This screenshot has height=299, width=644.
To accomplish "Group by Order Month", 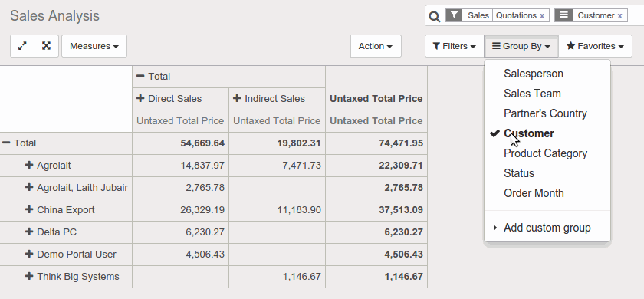I will [547, 193].
